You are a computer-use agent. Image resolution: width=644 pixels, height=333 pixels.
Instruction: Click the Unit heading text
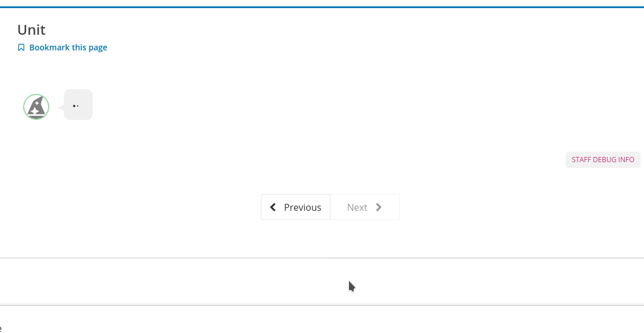[x=31, y=30]
